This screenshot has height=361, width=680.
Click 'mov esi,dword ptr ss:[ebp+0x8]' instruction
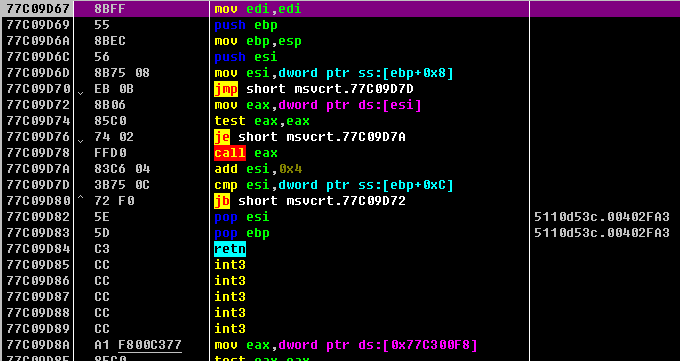pyautogui.click(x=334, y=73)
